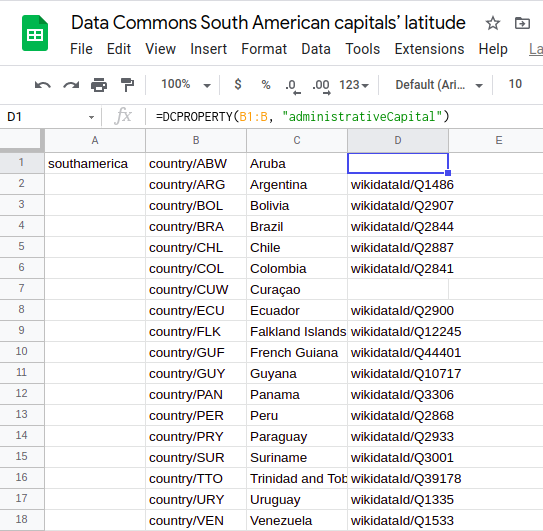Image resolution: width=543 pixels, height=531 pixels.
Task: Click the select-all corner box
Action: click(x=22, y=140)
